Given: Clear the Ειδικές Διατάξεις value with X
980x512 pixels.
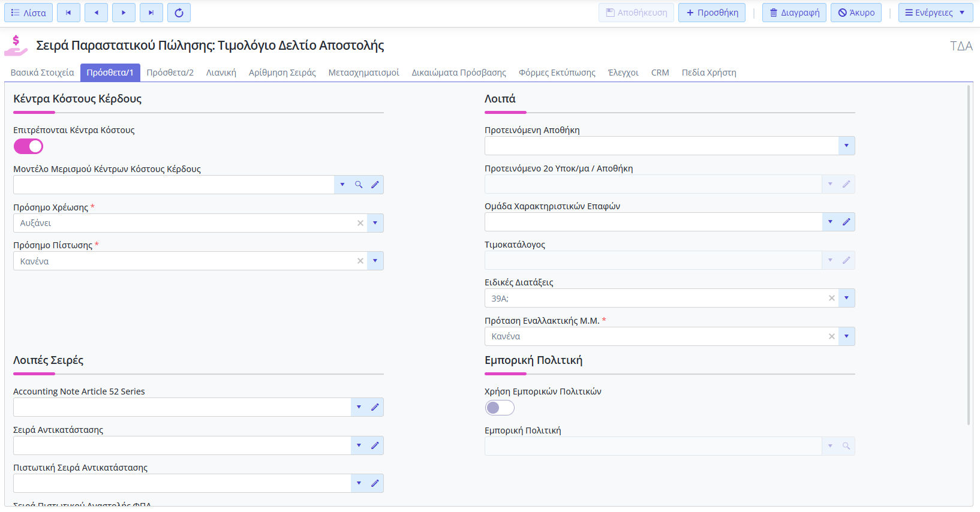Looking at the screenshot, I should (831, 298).
